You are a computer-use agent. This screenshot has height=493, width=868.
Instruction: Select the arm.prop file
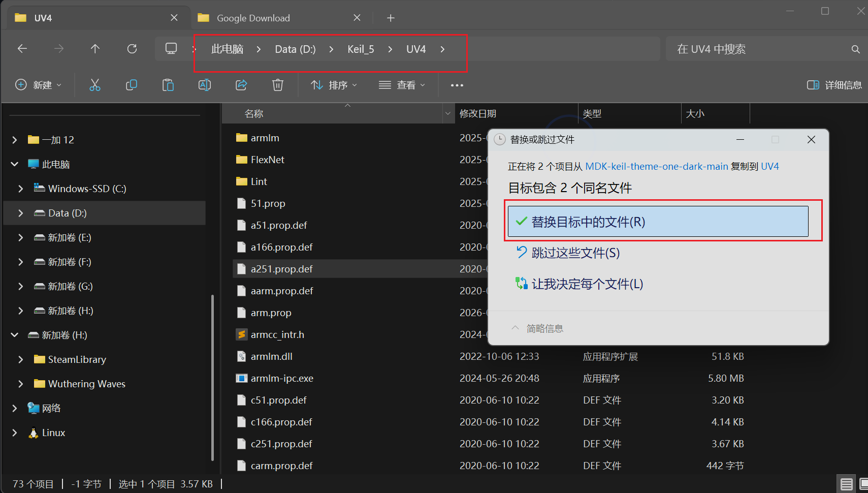click(x=271, y=313)
